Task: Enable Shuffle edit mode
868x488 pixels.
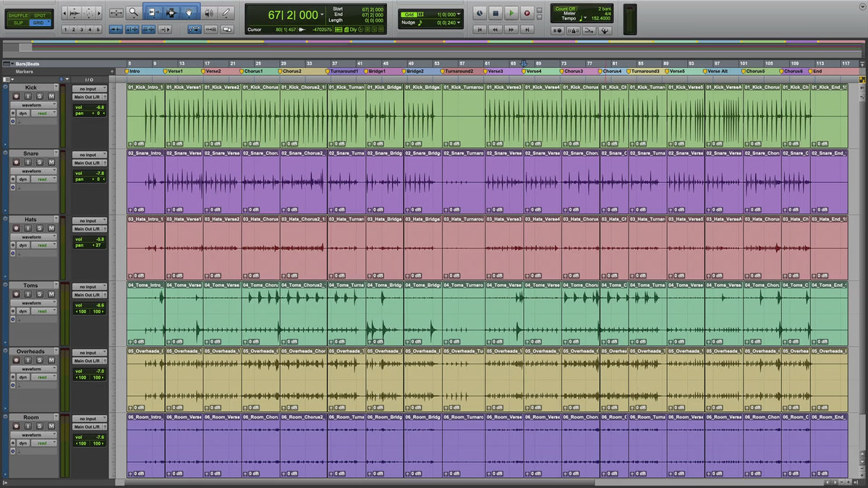Action: [x=17, y=14]
